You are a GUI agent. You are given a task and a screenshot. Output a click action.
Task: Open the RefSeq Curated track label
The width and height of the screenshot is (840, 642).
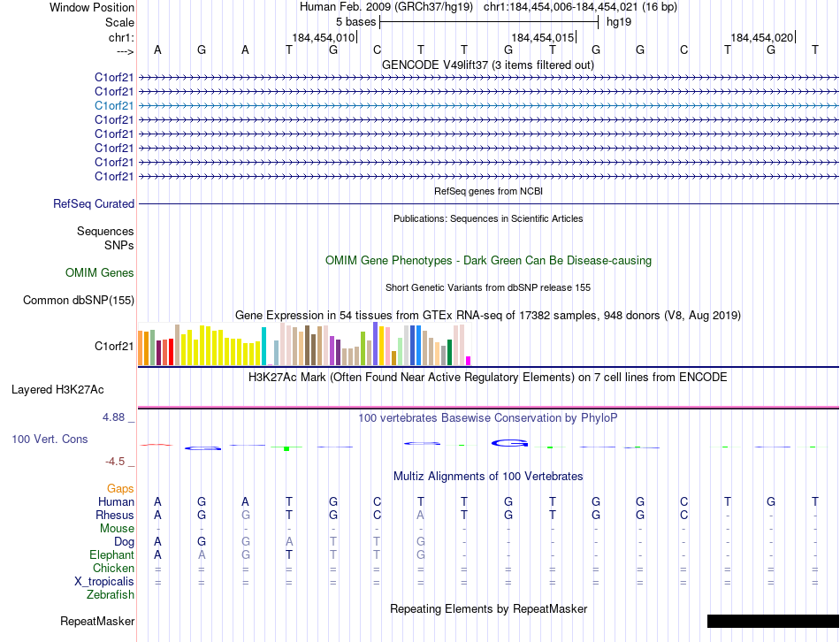pos(94,203)
